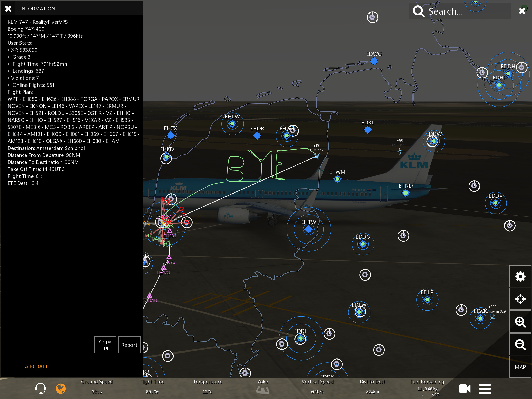Image resolution: width=532 pixels, height=399 pixels.
Task: Type in the Search field
Action: coord(465,11)
